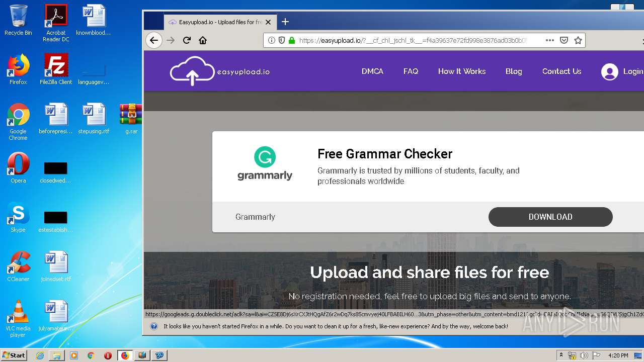Open tracking protection shield icon
The width and height of the screenshot is (644, 362).
tap(282, 40)
